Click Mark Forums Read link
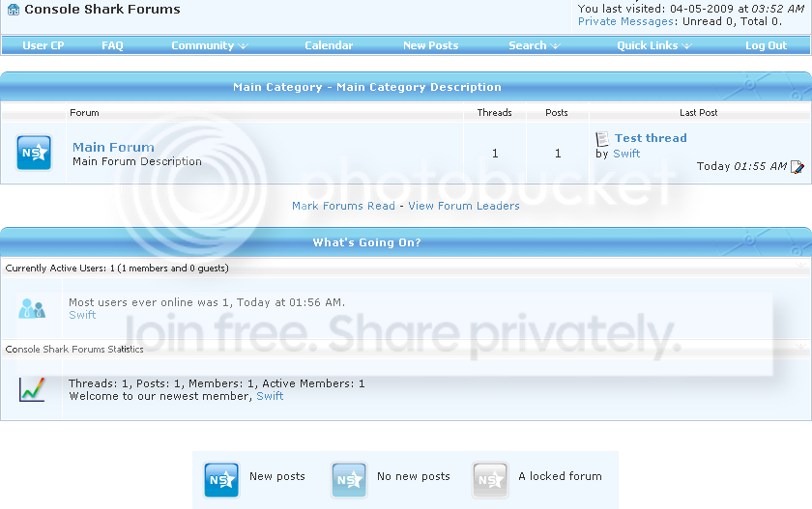Screen dimensions: 812x509 click(343, 206)
